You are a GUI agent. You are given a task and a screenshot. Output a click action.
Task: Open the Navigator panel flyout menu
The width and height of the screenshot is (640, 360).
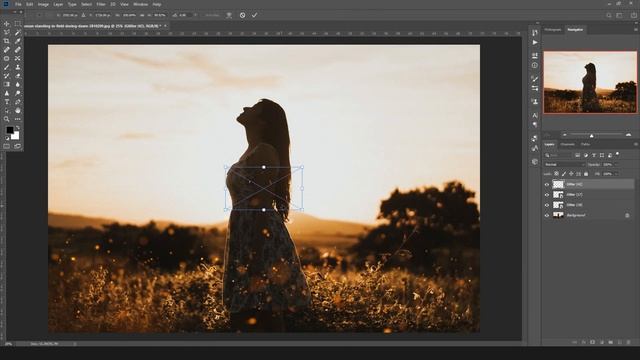click(635, 30)
